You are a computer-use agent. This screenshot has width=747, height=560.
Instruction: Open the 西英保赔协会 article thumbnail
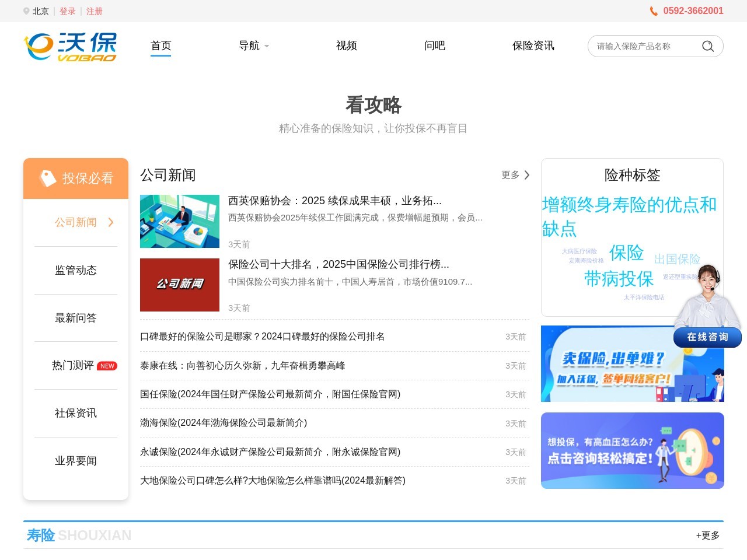(180, 222)
